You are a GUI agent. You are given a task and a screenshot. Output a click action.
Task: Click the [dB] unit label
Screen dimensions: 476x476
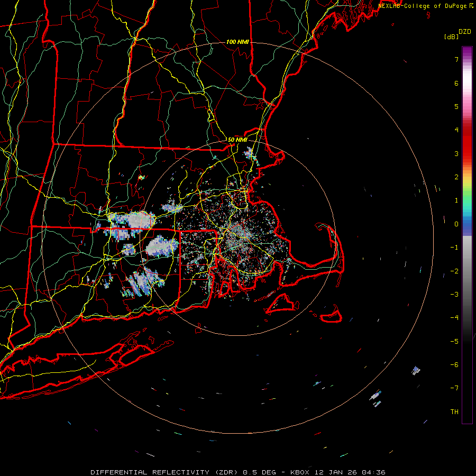click(451, 36)
